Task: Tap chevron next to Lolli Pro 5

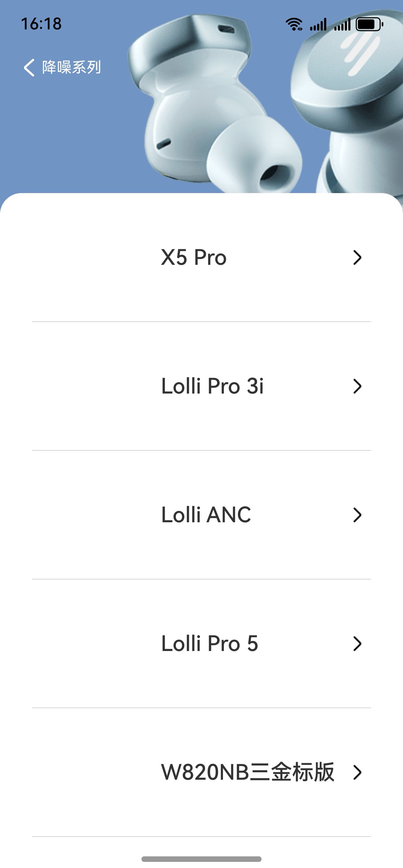Action: (357, 644)
